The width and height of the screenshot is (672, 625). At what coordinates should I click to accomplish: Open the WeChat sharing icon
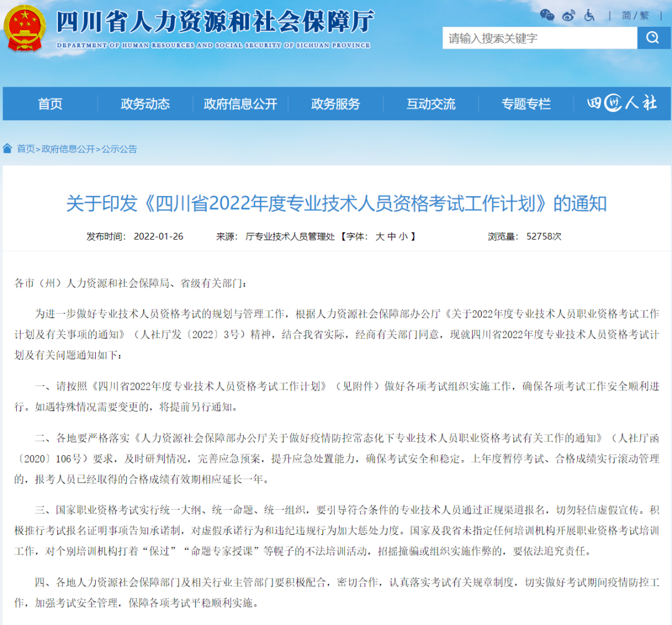click(548, 15)
